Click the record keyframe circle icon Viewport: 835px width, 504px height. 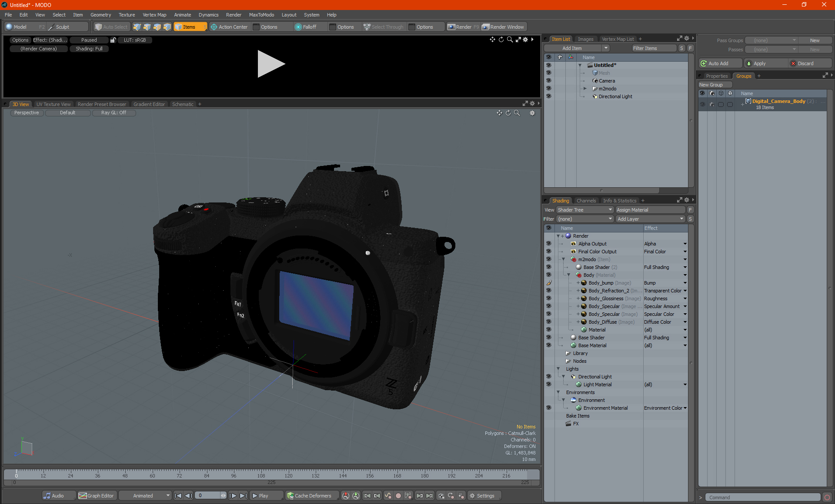click(398, 496)
